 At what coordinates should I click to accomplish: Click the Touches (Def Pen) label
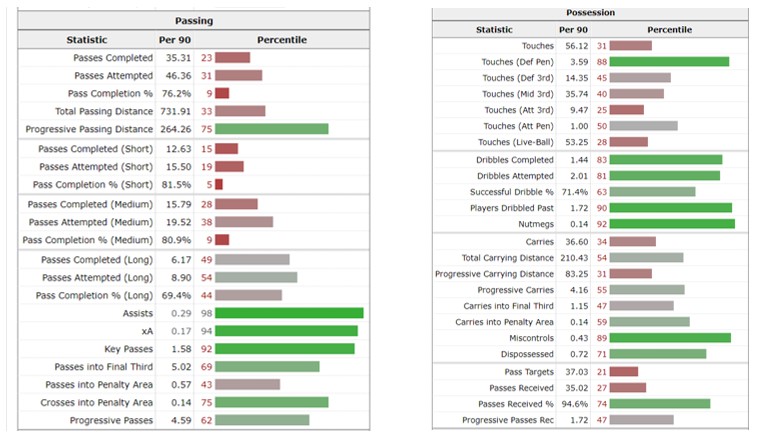point(517,62)
